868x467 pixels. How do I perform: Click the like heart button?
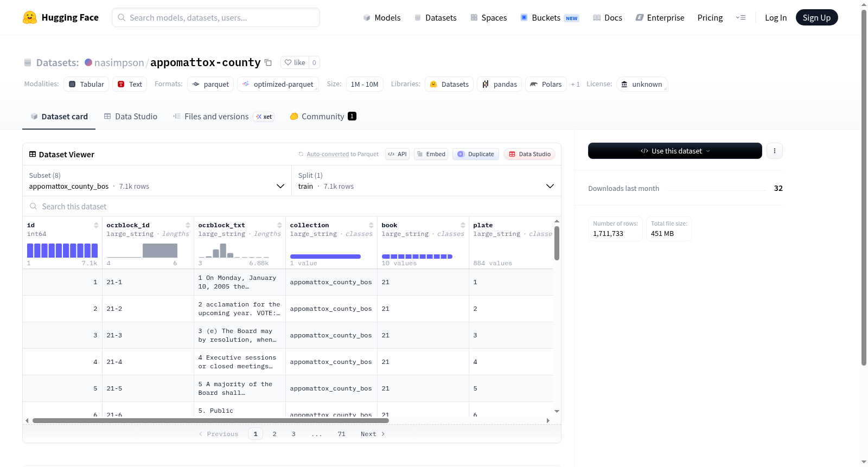click(x=295, y=62)
